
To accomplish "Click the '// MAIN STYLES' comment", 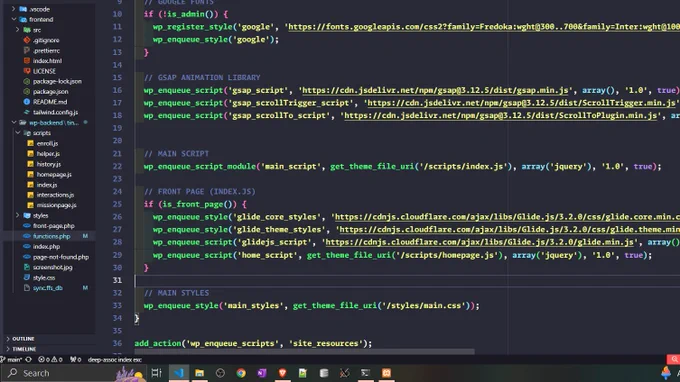I will 177,293.
